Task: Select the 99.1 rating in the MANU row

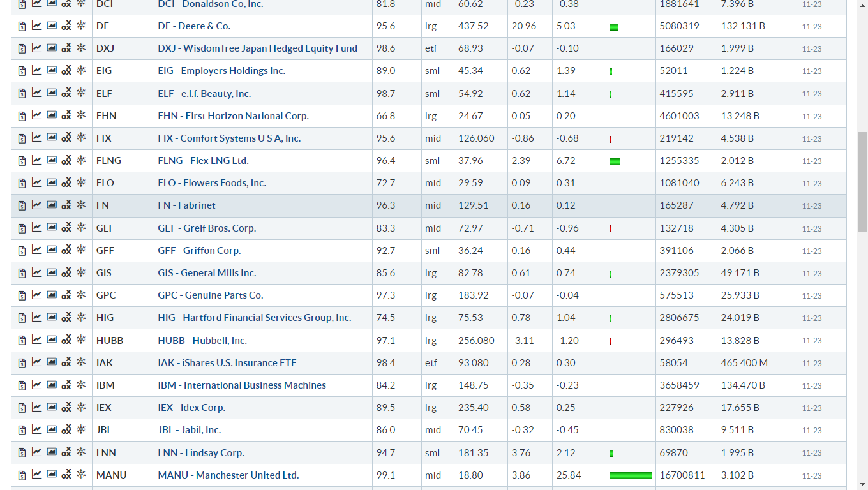Action: pos(386,475)
